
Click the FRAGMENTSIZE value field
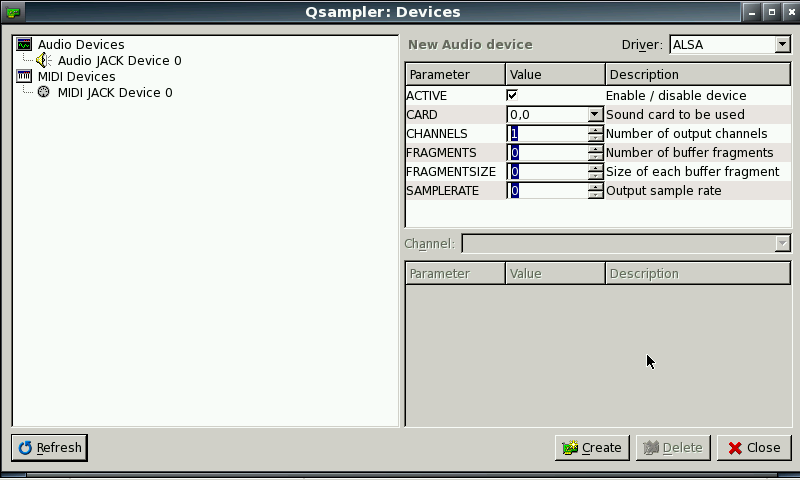coord(547,171)
